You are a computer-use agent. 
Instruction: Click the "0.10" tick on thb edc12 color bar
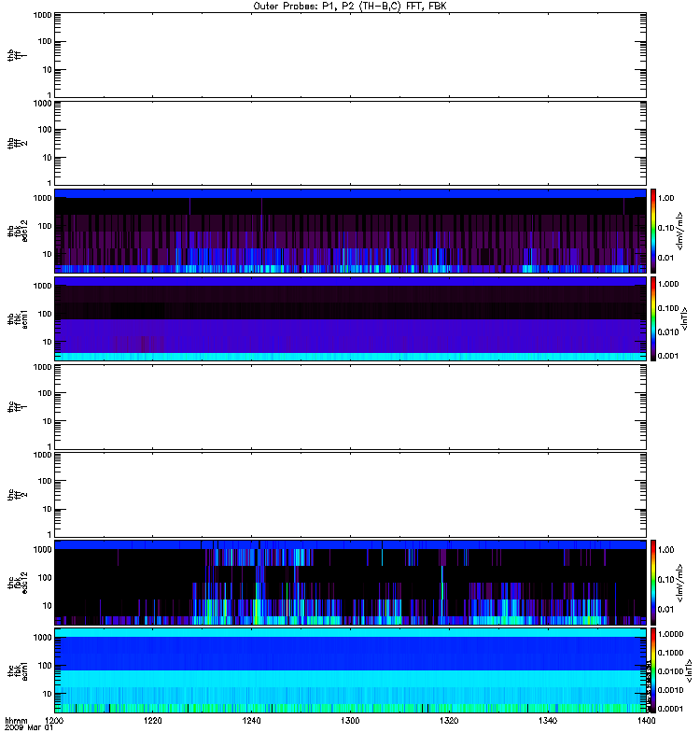[x=665, y=228]
